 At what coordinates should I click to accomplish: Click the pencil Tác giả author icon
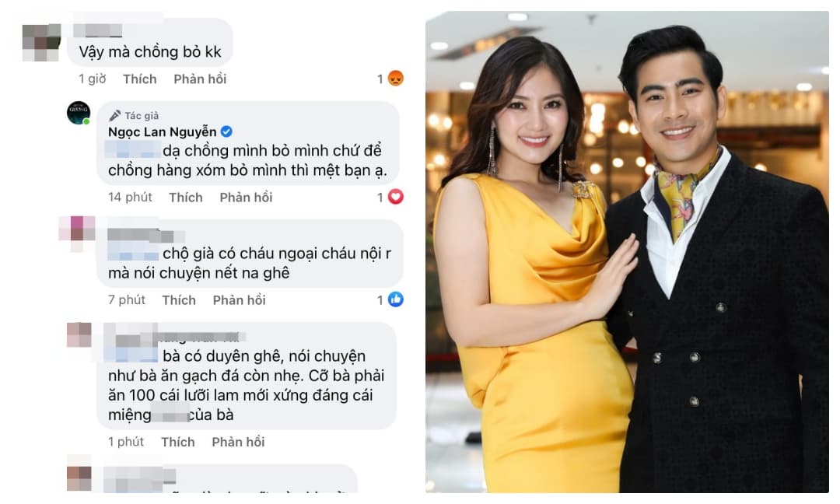point(114,116)
